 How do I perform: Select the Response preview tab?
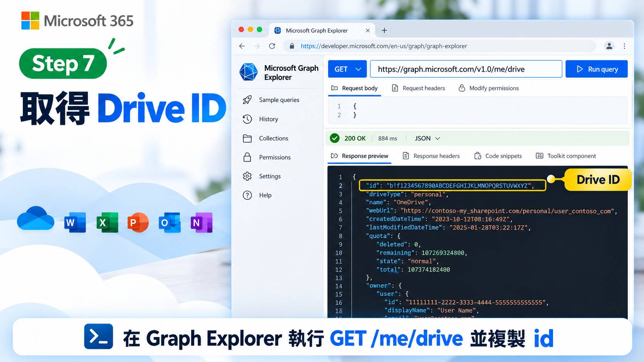359,156
